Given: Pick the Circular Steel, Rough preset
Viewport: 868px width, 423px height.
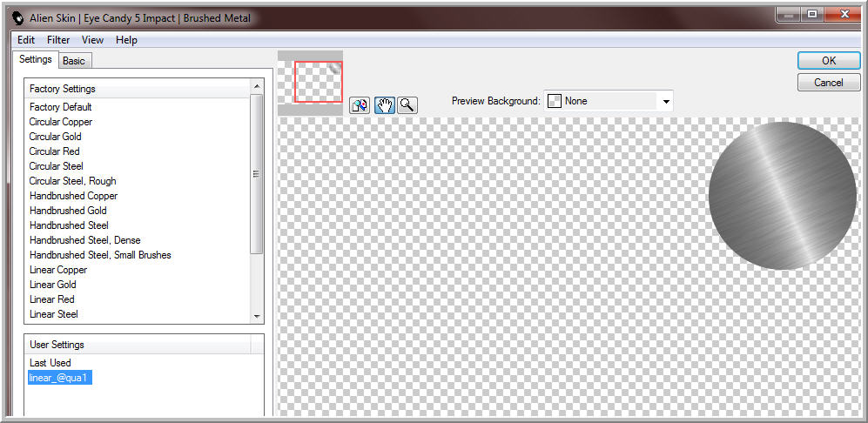Looking at the screenshot, I should coord(72,181).
